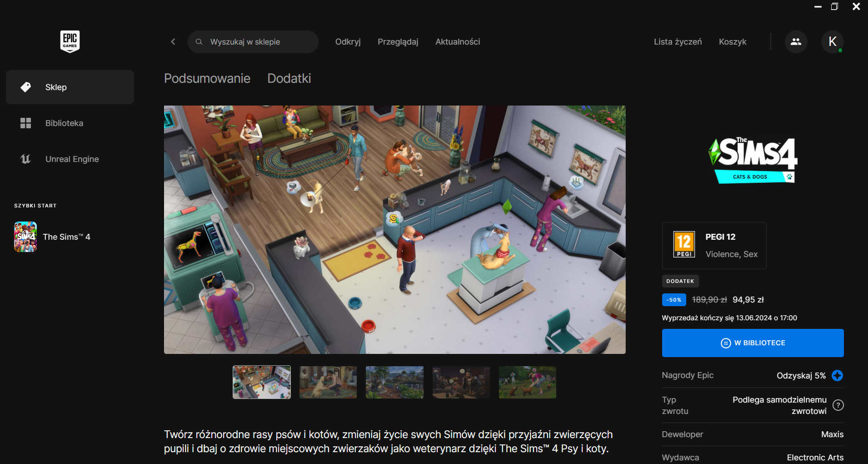This screenshot has width=868, height=464.
Task: Open the Przeglądaj store section
Action: click(398, 42)
